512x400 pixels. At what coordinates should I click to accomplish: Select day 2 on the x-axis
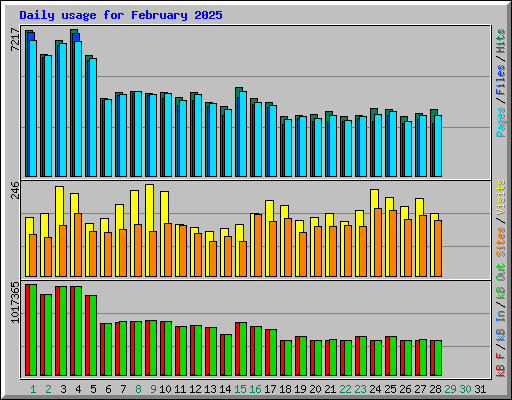[x=48, y=389]
